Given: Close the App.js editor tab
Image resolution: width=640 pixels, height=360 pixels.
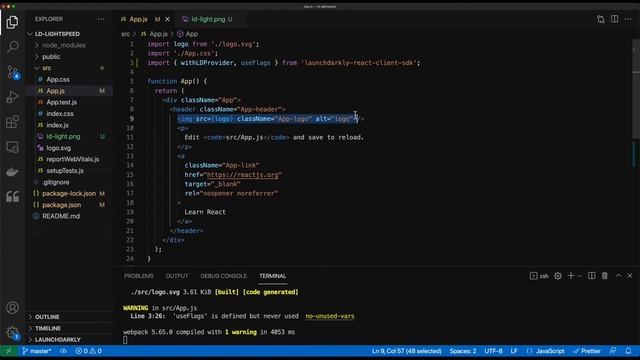Looking at the screenshot, I should [x=167, y=19].
